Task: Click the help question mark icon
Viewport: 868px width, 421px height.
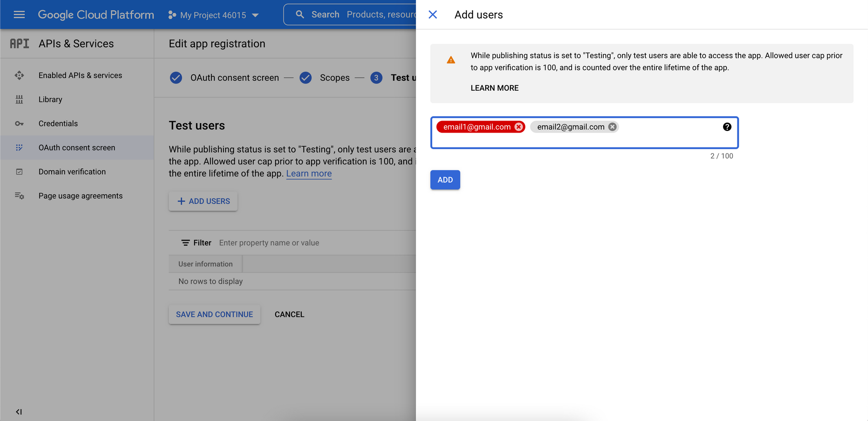Action: point(727,127)
